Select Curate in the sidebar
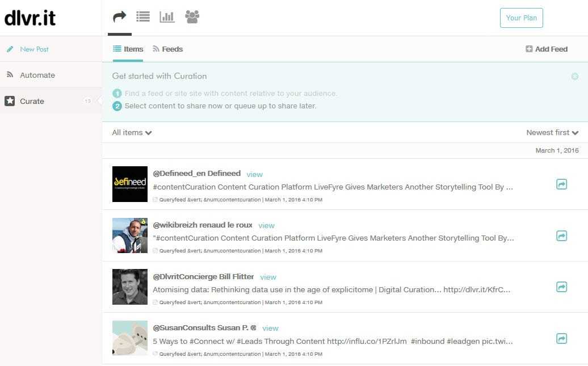Screen dimensions: 588x366 (32, 101)
